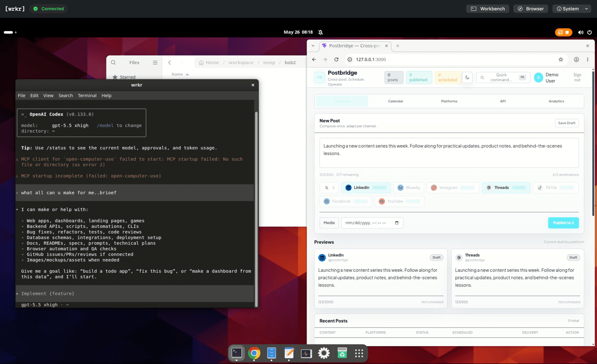Open the Edit menu in wrkr
The height and width of the screenshot is (364, 597).
click(x=34, y=96)
